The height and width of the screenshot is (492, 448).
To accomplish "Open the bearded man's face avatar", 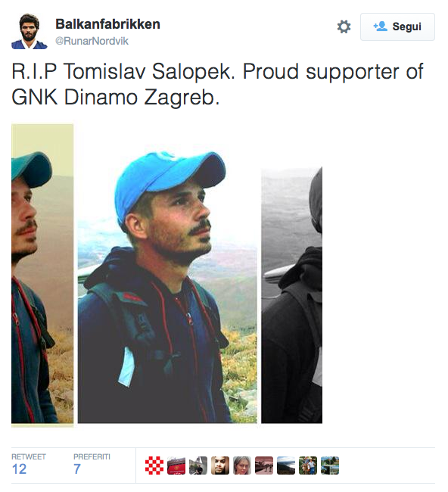I will (220, 466).
